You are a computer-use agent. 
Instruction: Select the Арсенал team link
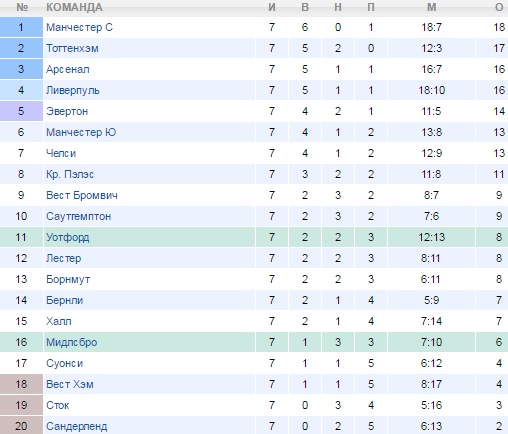[68, 69]
